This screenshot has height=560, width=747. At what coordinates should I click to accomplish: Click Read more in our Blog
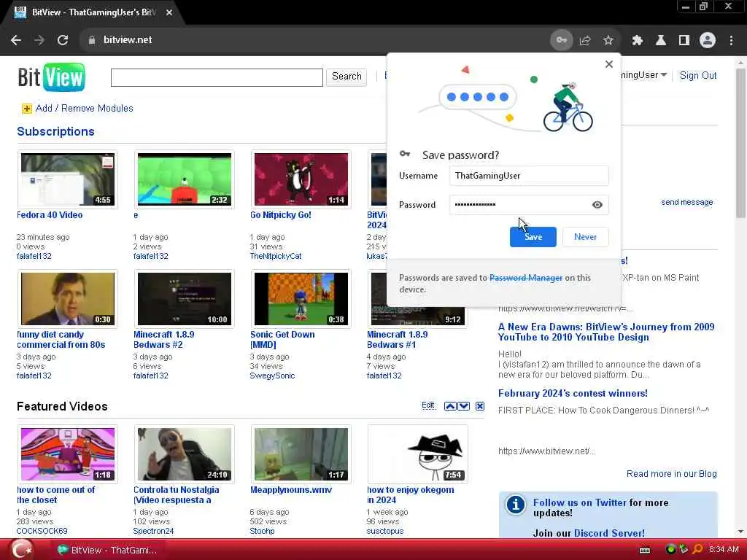point(671,474)
